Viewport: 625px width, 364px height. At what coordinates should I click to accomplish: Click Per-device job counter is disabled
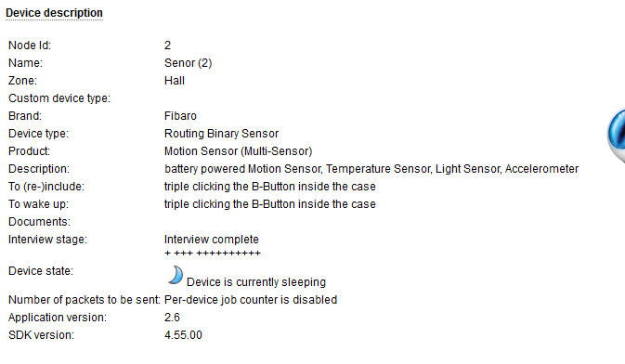click(x=251, y=300)
